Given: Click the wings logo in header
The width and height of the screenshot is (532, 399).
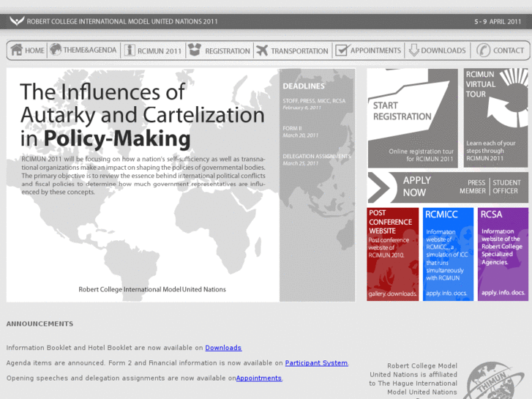Looking at the screenshot, I should [16, 21].
